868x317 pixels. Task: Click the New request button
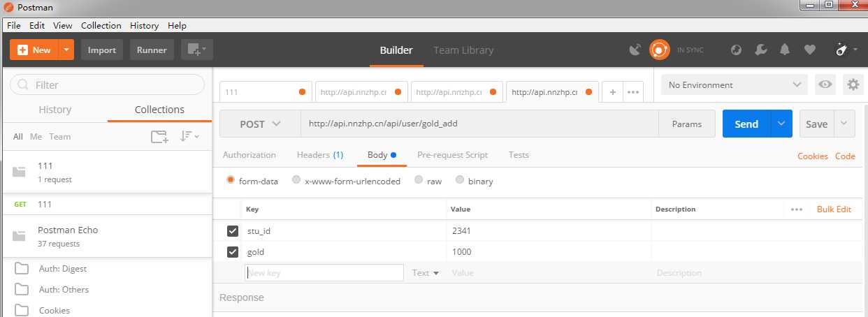coord(34,50)
